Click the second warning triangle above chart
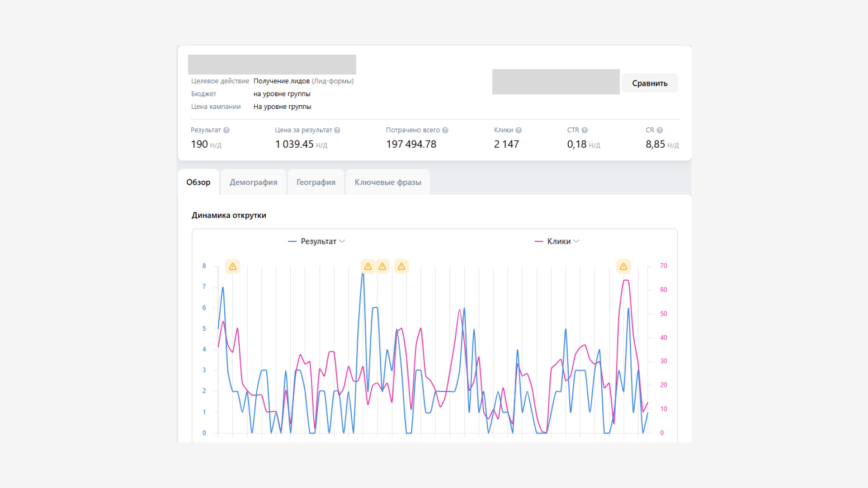 [368, 267]
